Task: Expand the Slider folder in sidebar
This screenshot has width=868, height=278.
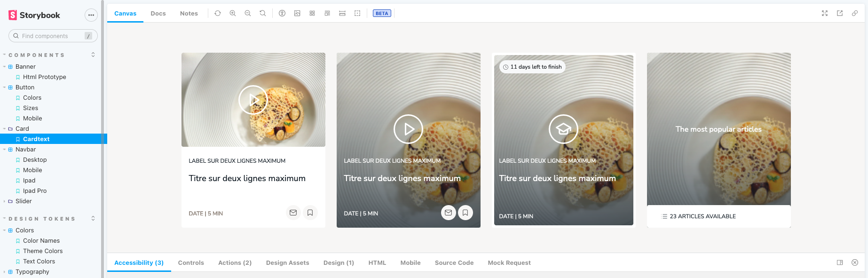Action: [5, 201]
